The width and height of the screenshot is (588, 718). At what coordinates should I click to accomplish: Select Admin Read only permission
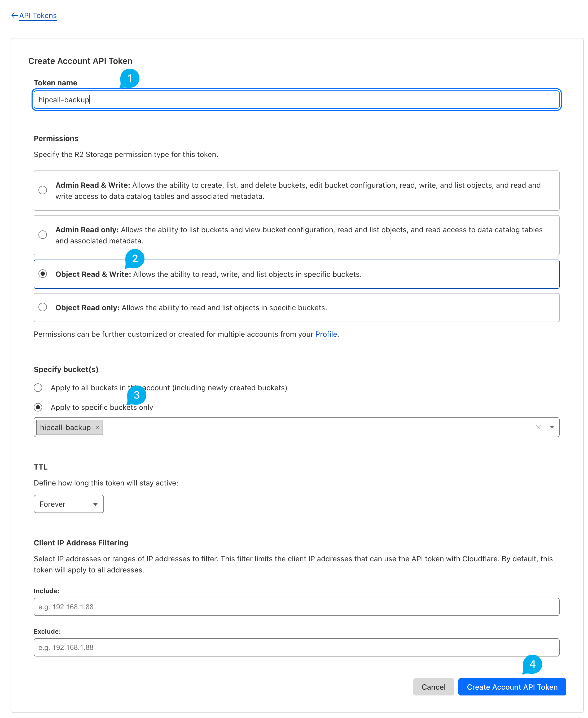(x=43, y=235)
